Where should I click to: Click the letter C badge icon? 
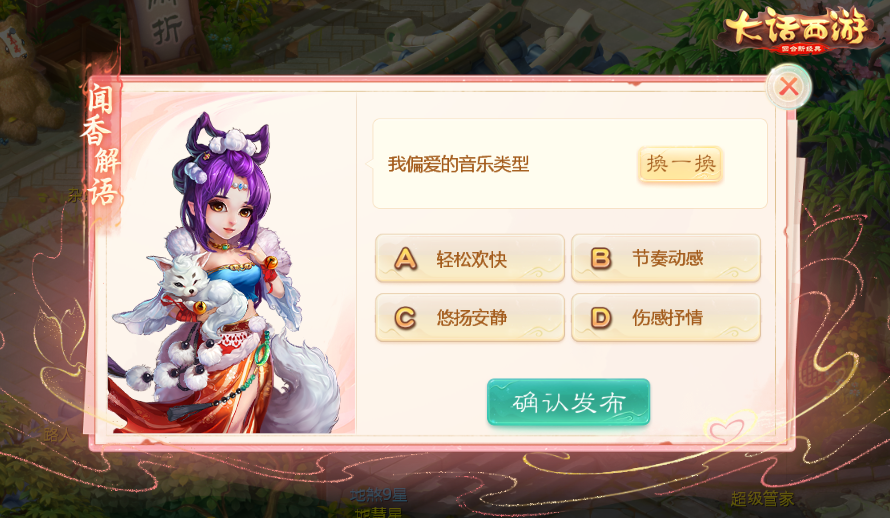point(405,318)
